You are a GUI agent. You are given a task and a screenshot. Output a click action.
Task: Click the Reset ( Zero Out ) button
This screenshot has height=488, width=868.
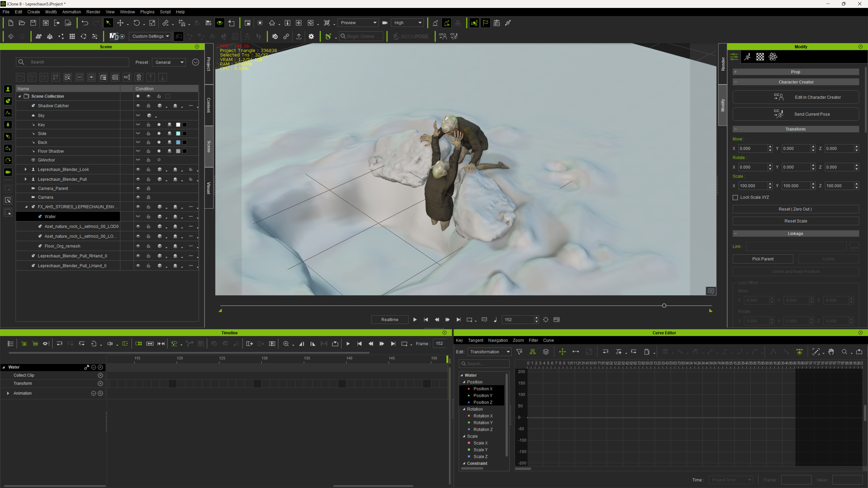pos(796,209)
